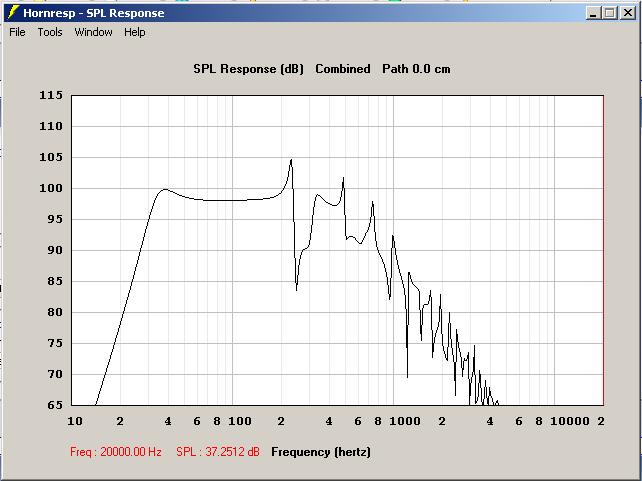
Task: Click the 100 dB y-axis label
Action: pos(51,188)
